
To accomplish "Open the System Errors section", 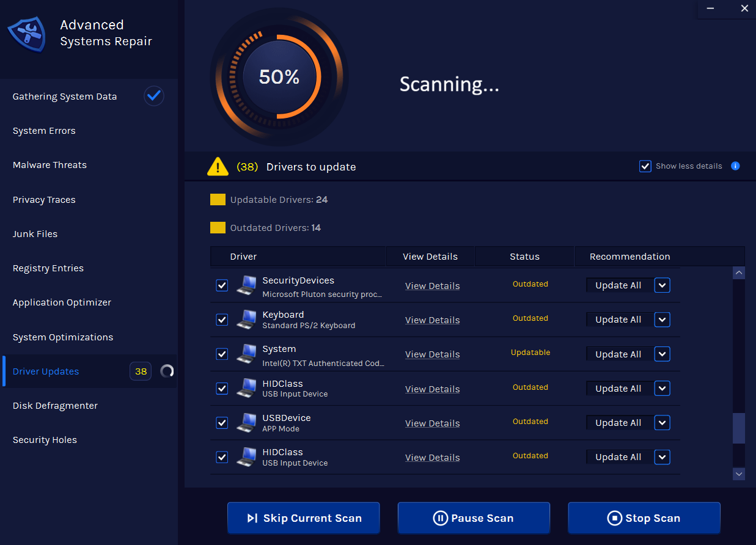I will pos(44,131).
